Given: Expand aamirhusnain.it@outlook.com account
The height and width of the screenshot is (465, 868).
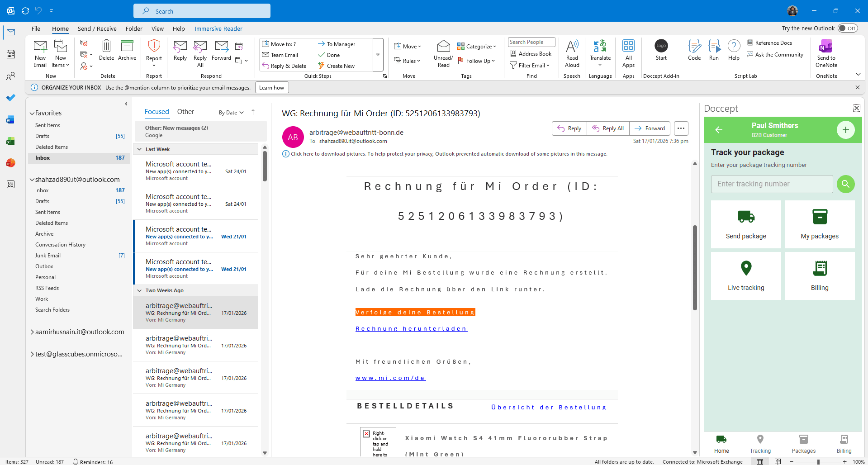Looking at the screenshot, I should coord(32,332).
